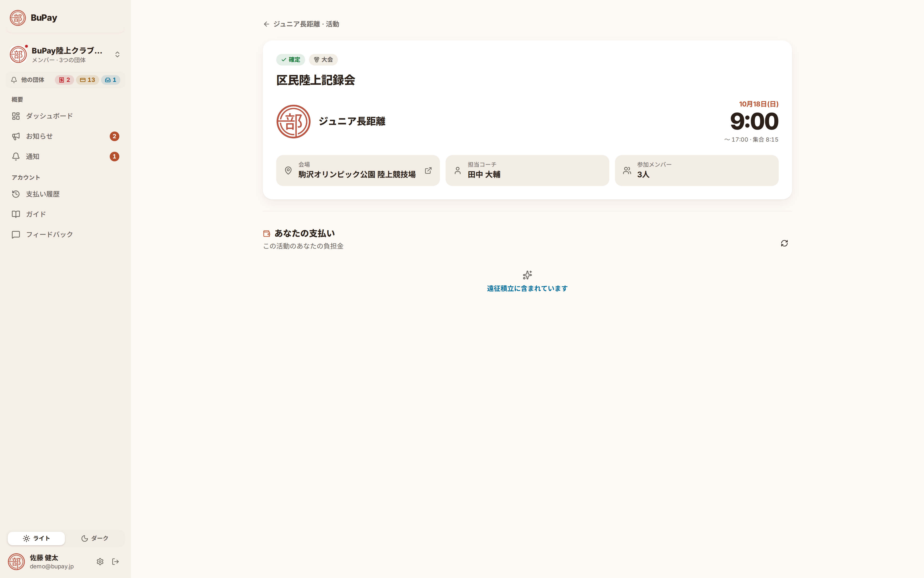Open the venue 駒沢オリンピック公園 陸上競技場 card

pyautogui.click(x=358, y=171)
